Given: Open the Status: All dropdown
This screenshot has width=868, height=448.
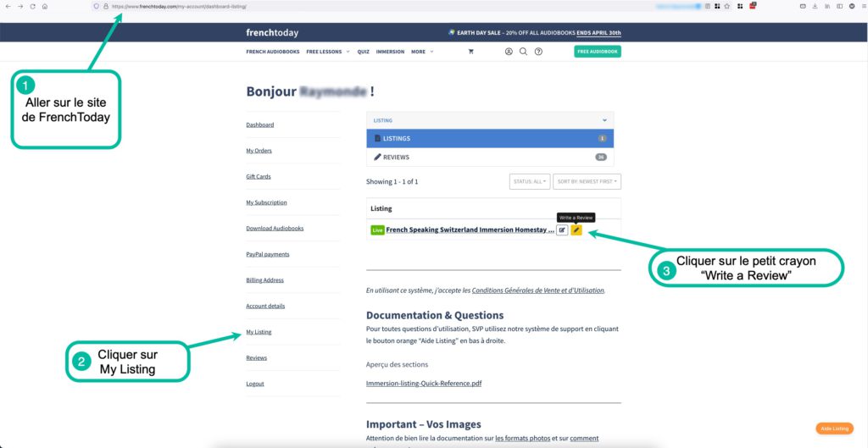Looking at the screenshot, I should click(x=529, y=181).
